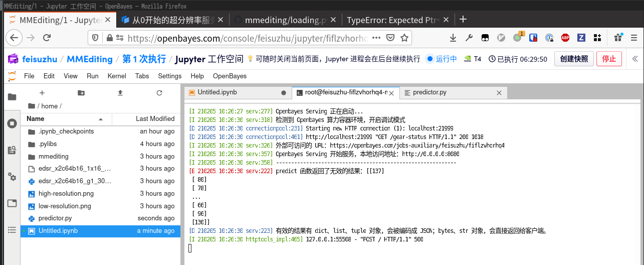Open the file browser sidebar folder icon
The height and width of the screenshot is (265, 644).
(12, 97)
